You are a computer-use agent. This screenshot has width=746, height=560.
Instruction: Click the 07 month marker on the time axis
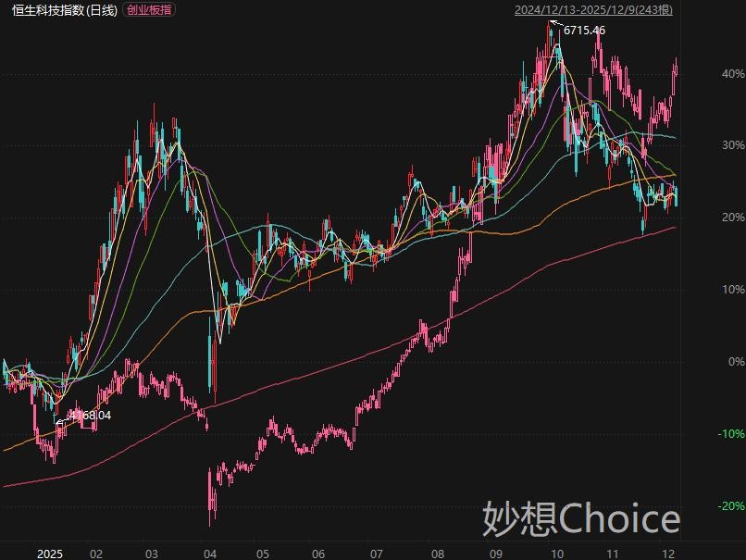pos(375,553)
